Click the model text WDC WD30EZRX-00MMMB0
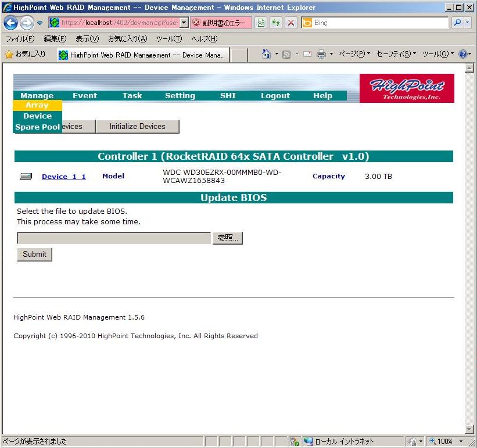This screenshot has height=448, width=477. point(222,176)
